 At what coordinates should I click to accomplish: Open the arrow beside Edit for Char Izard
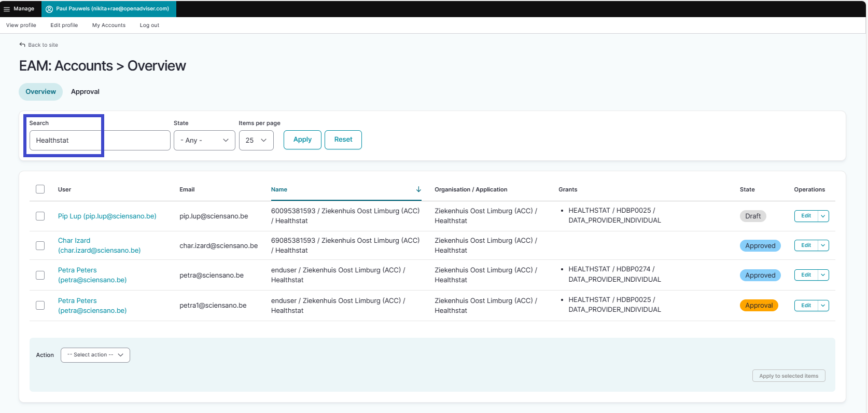point(823,245)
